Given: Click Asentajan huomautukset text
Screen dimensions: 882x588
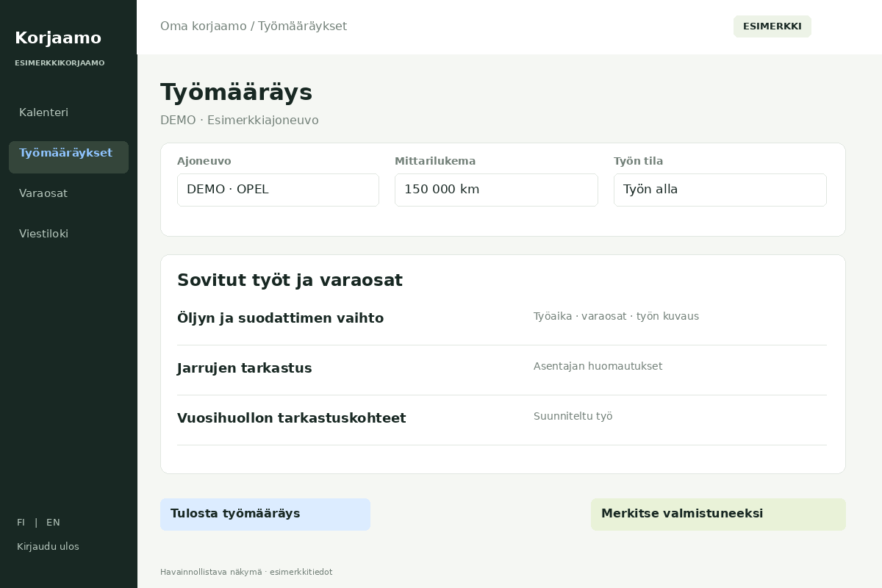Looking at the screenshot, I should (x=598, y=366).
